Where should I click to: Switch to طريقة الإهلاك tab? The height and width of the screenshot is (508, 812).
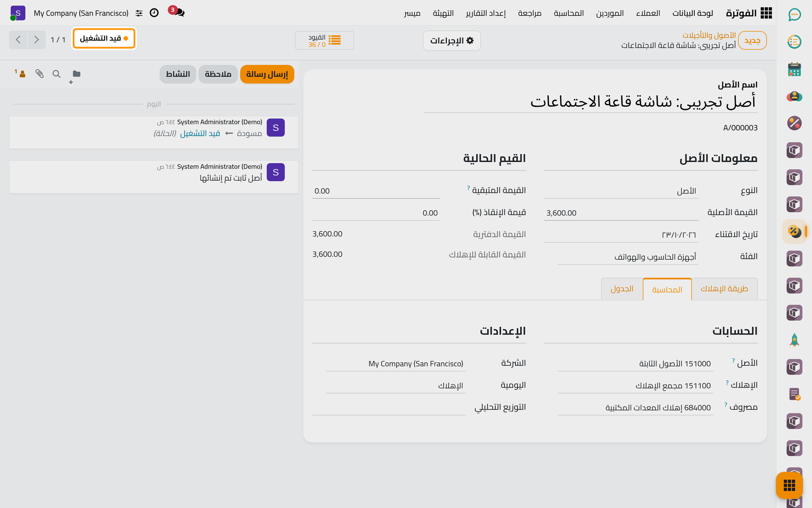click(x=724, y=289)
